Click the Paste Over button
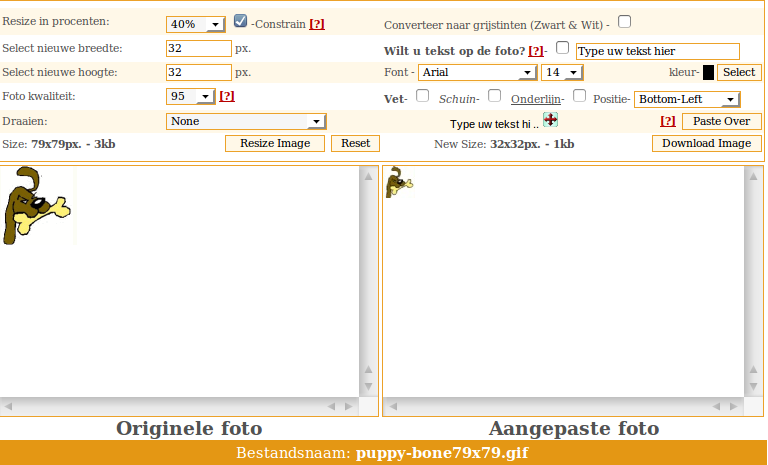 click(x=721, y=121)
